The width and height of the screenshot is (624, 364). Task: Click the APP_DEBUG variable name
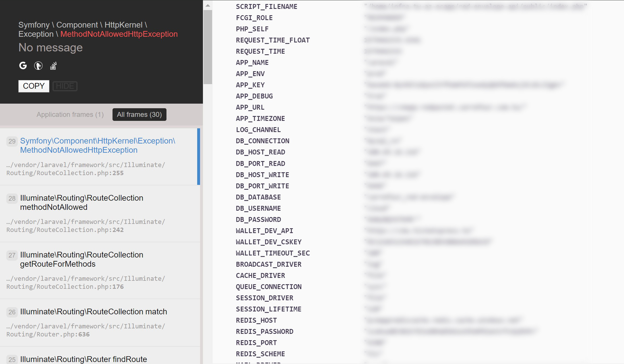point(254,96)
